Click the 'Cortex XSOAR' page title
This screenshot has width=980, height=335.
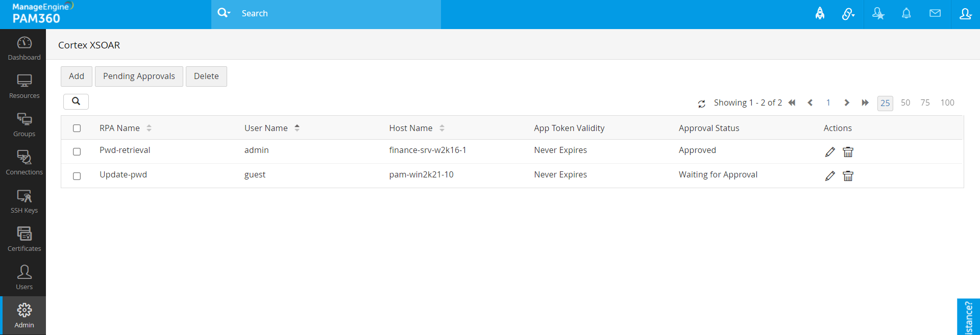coord(89,45)
